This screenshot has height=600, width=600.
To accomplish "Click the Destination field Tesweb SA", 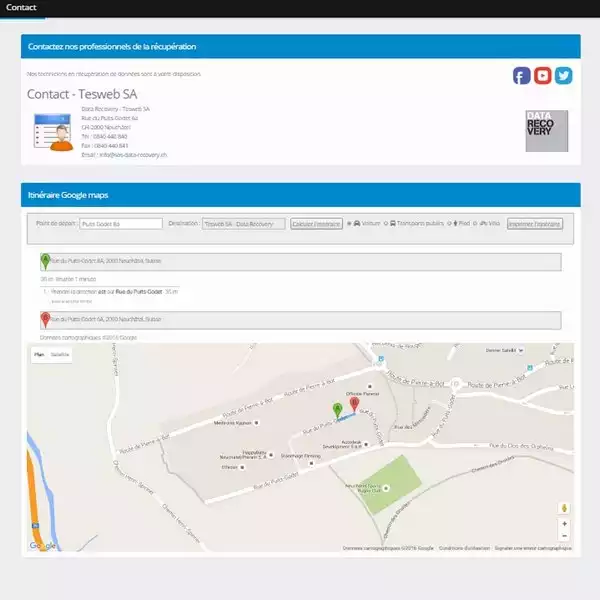I will pos(244,224).
